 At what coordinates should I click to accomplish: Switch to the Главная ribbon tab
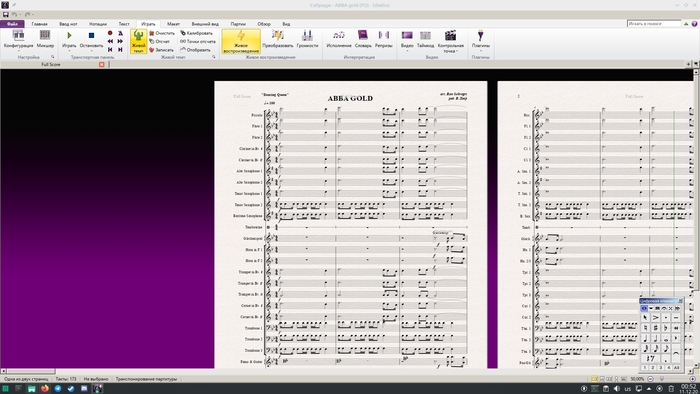pyautogui.click(x=39, y=24)
